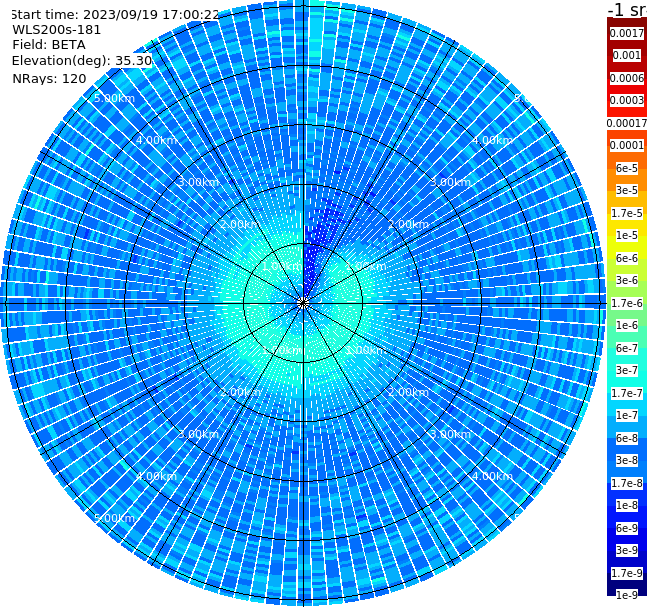Viewport: 647px width, 607px height.
Task: Click the 1e-6 colorbar value
Action: [x=627, y=325]
